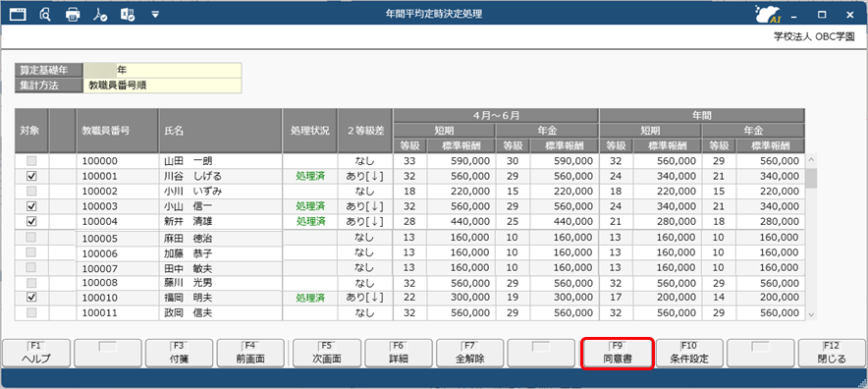868x389 pixels.
Task: Go to next screen with F5 次画面
Action: 327,353
